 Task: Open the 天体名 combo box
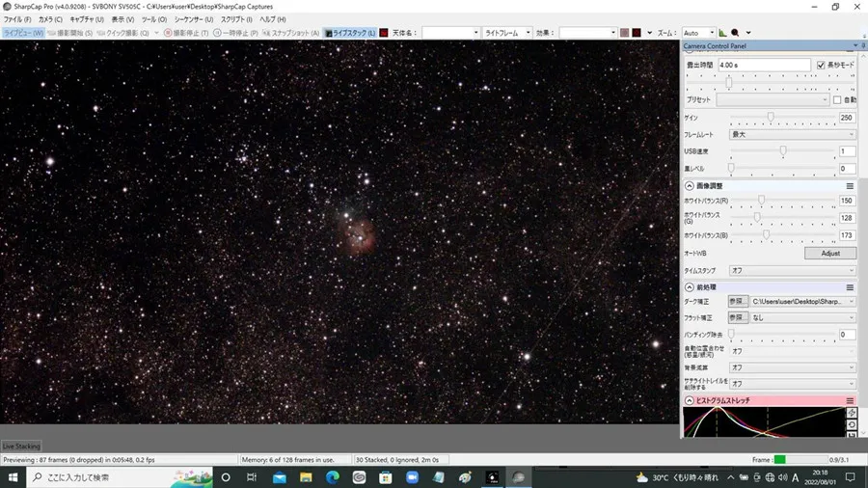coord(450,33)
